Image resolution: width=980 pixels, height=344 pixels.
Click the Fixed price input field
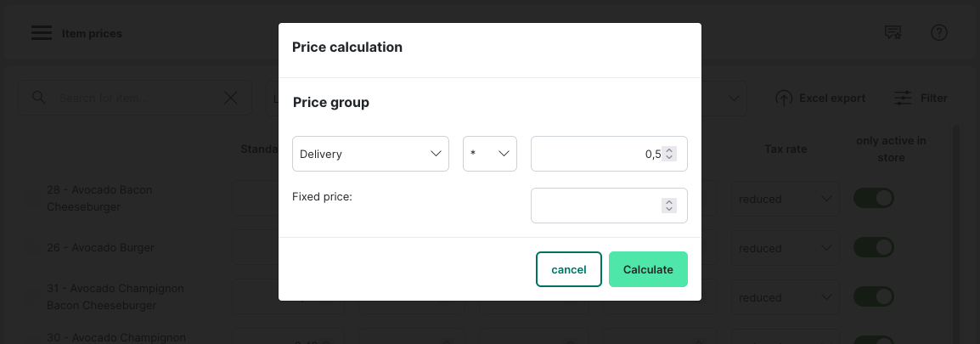tap(596, 206)
